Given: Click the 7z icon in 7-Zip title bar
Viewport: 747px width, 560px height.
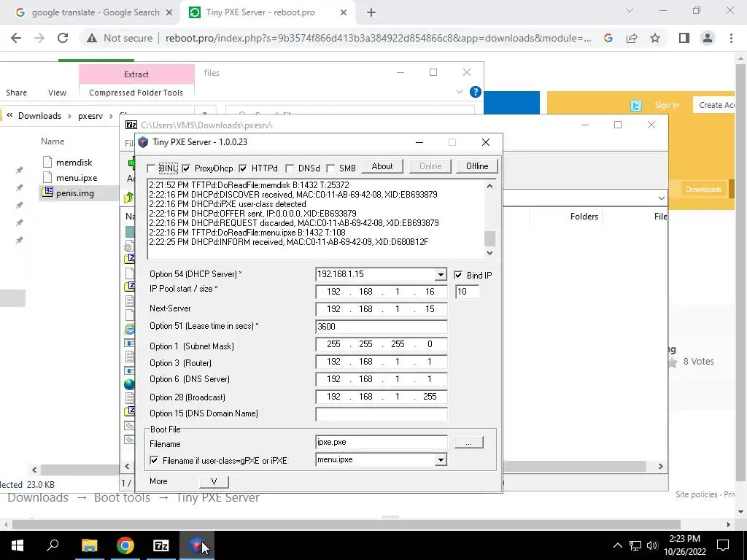Looking at the screenshot, I should (x=131, y=125).
